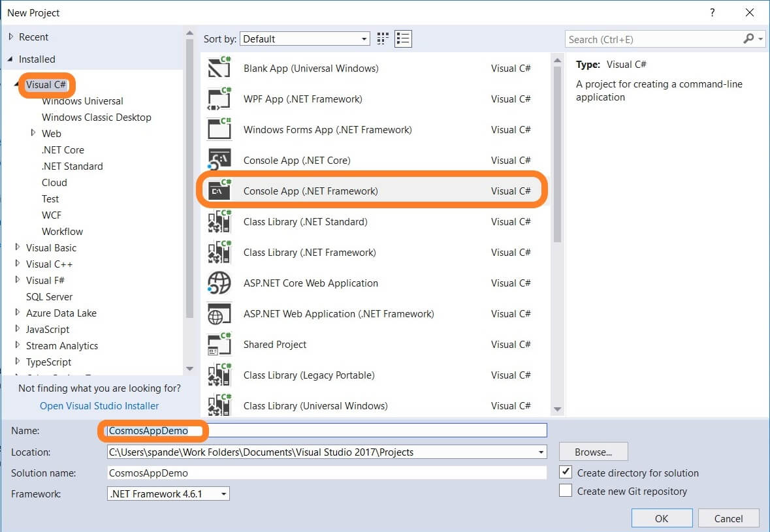Open the dialog help question mark
The height and width of the screenshot is (532, 770).
[x=712, y=13]
